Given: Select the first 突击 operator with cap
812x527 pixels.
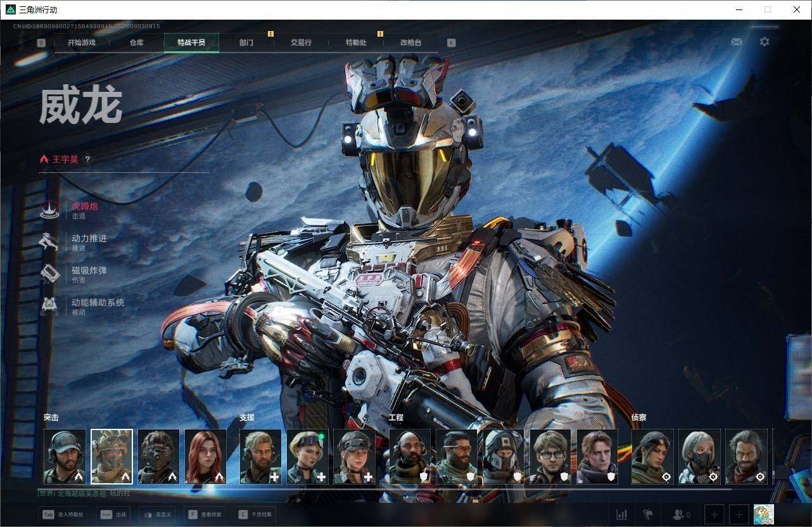Looking at the screenshot, I should coord(65,457).
